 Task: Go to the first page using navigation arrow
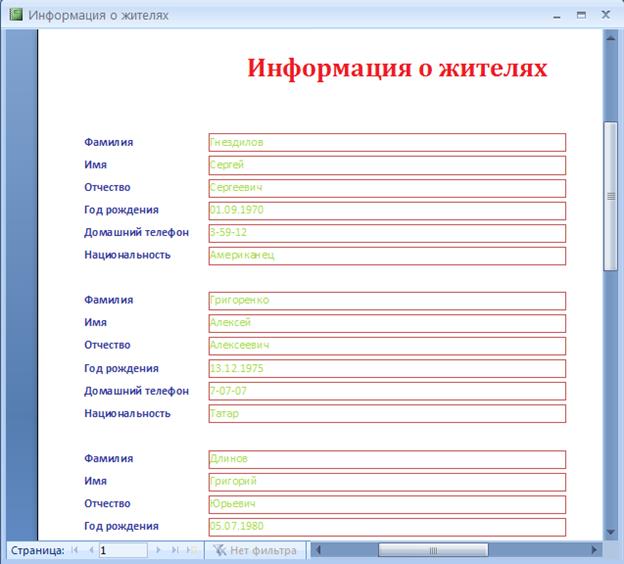coord(75,550)
